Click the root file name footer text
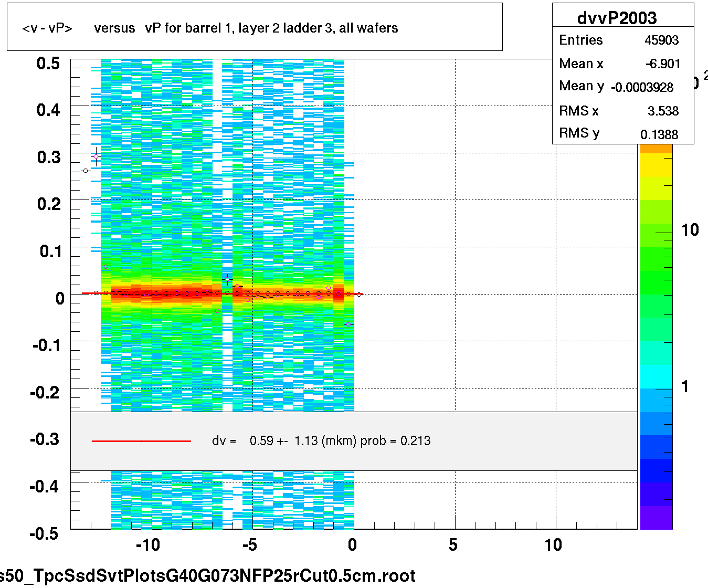This screenshot has height=588, width=708. pyautogui.click(x=208, y=576)
